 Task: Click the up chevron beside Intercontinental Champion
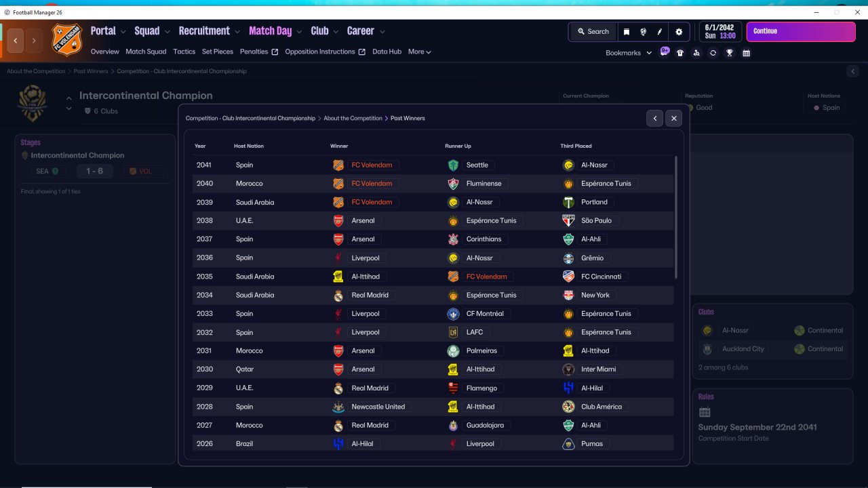click(x=68, y=98)
